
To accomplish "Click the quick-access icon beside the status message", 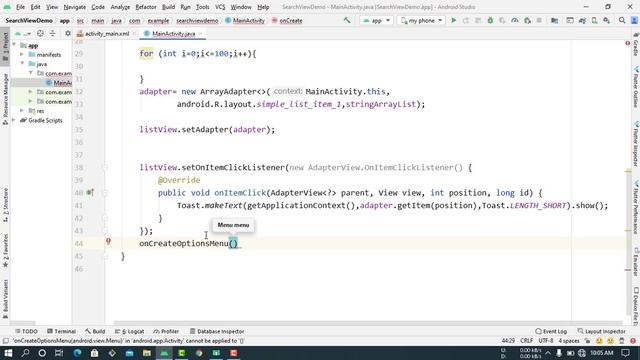I will [x=5, y=341].
